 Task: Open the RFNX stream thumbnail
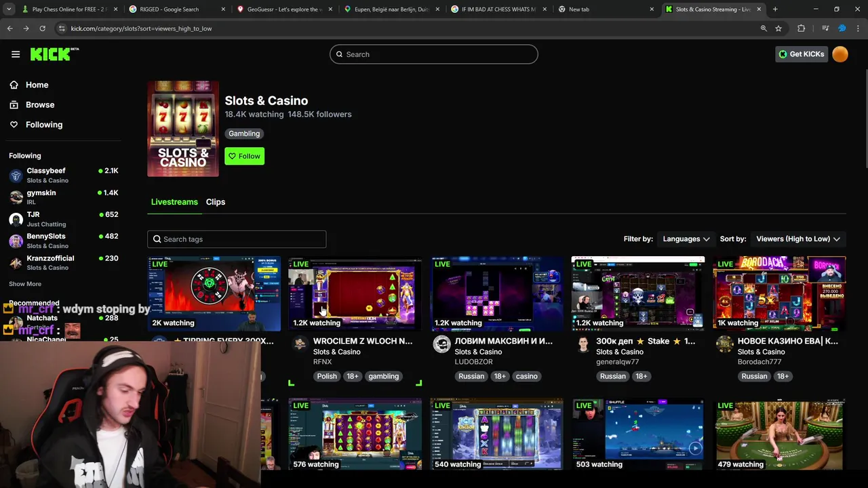[x=355, y=293]
